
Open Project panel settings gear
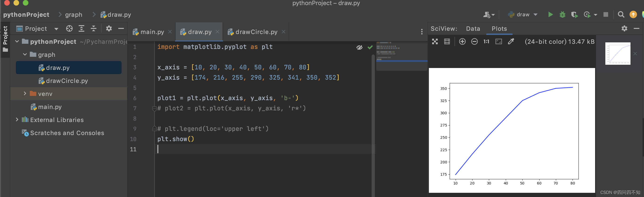[109, 28]
